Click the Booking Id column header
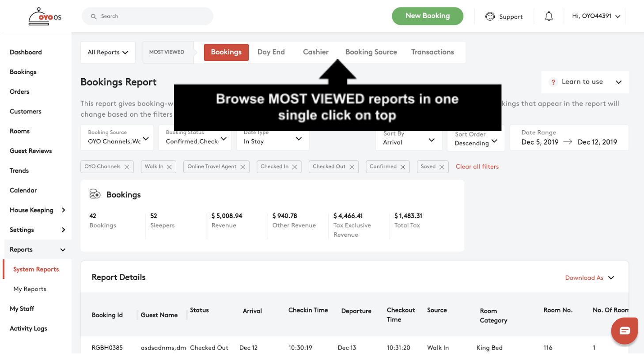644x357 pixels. click(107, 315)
